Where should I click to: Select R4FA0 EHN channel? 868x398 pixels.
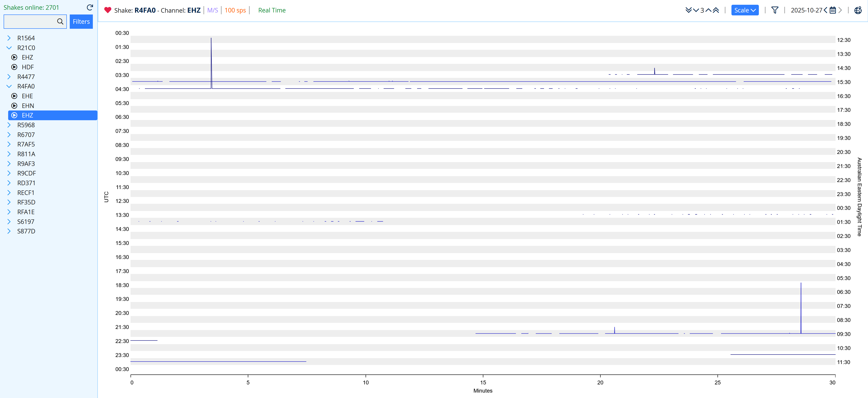tap(28, 106)
